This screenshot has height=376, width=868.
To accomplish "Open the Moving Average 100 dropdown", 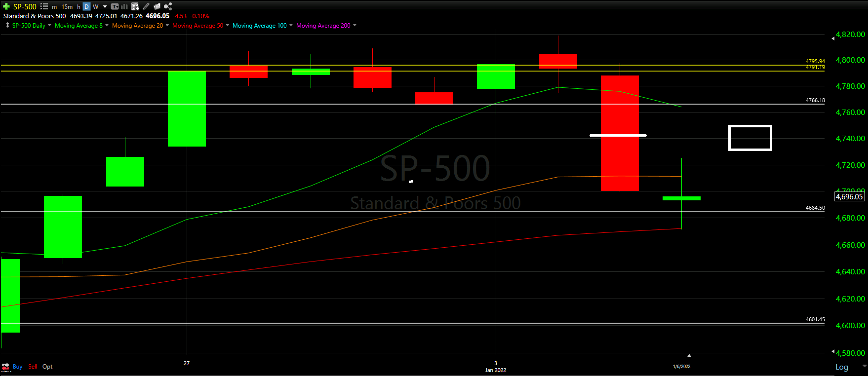I will pos(291,25).
